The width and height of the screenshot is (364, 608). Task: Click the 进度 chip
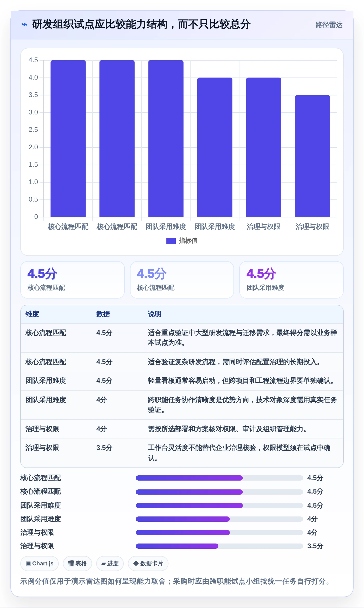(110, 564)
